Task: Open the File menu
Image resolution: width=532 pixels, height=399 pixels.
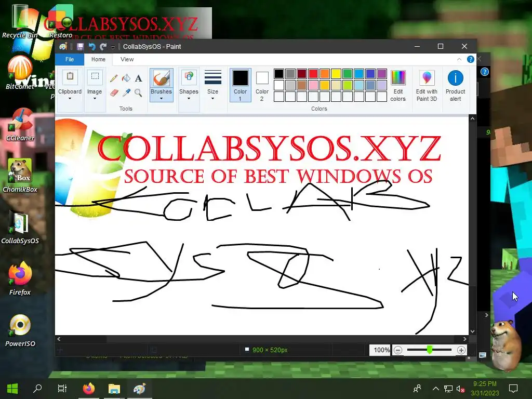Action: point(70,59)
